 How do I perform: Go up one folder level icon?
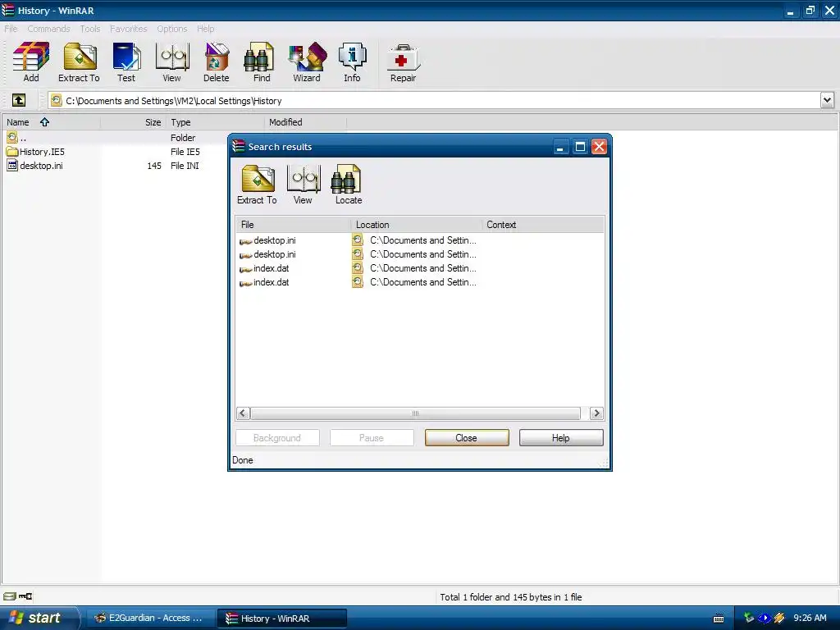pyautogui.click(x=18, y=100)
